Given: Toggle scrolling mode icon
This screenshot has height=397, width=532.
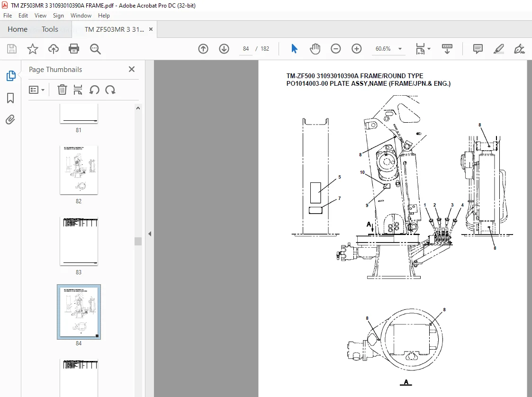Looking at the screenshot, I should click(447, 49).
